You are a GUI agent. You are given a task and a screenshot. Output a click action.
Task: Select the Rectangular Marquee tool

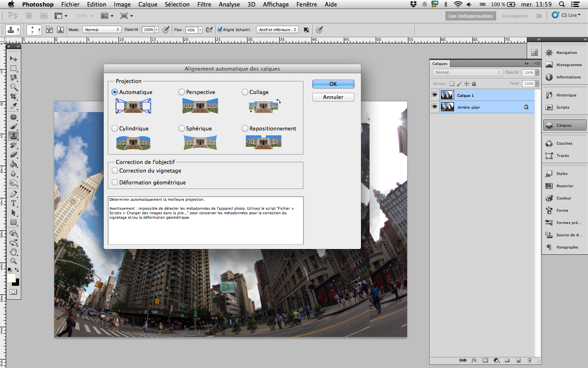(13, 68)
